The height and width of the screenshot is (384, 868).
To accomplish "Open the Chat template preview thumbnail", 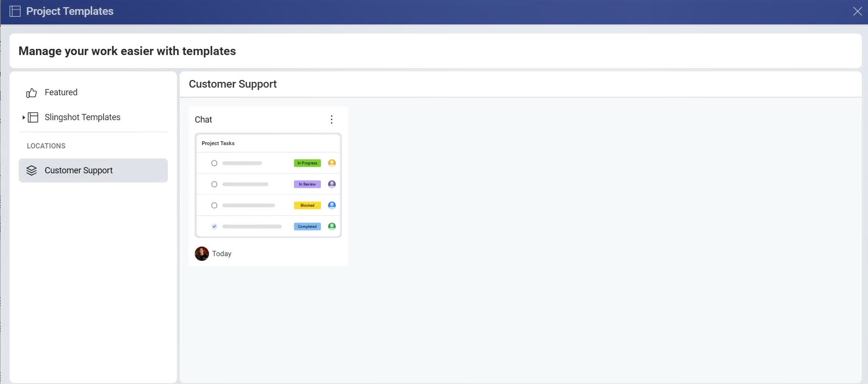I will (268, 185).
